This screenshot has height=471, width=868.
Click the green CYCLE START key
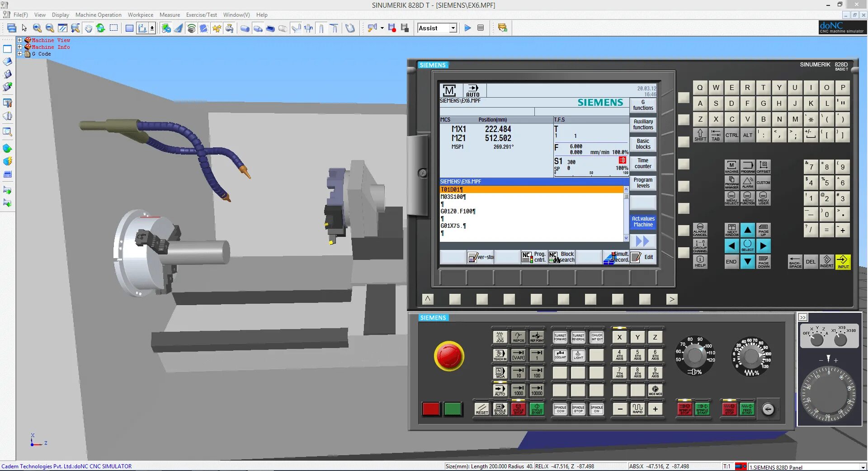point(537,409)
